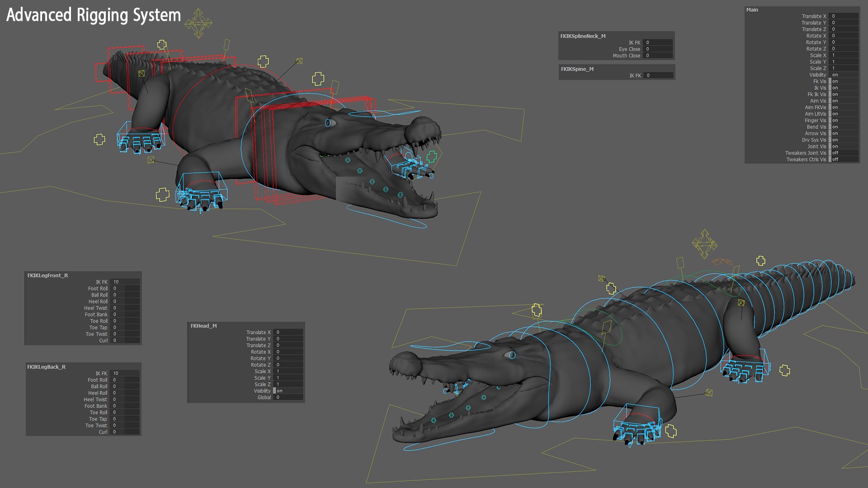The image size is (868, 488).
Task: Click the FKIKSpine_M panel heading
Action: [577, 69]
